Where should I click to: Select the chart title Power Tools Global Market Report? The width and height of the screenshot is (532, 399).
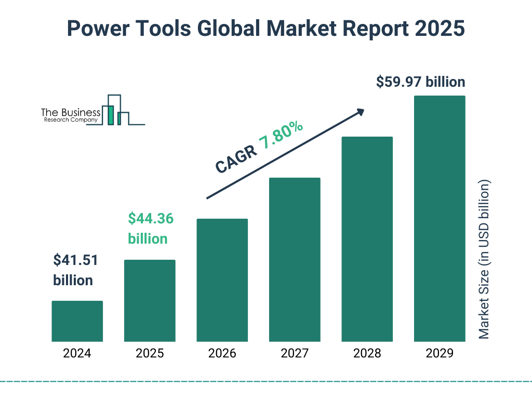pos(265,29)
